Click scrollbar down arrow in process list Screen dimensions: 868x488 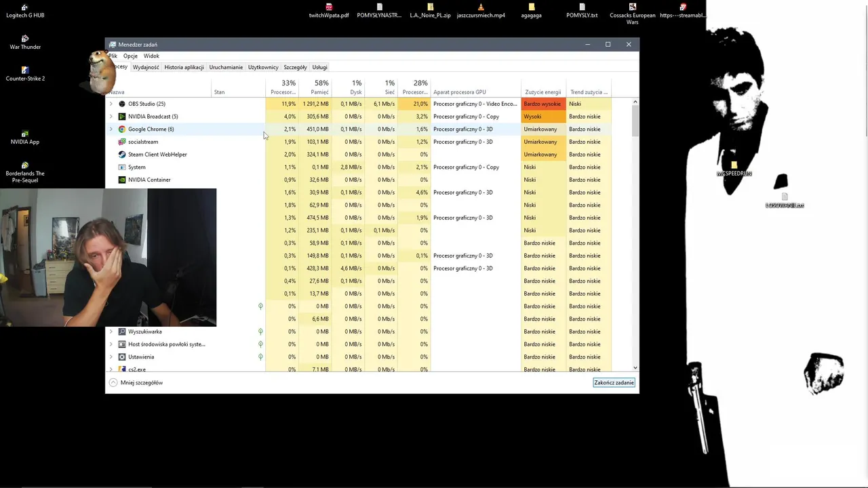[x=635, y=368]
